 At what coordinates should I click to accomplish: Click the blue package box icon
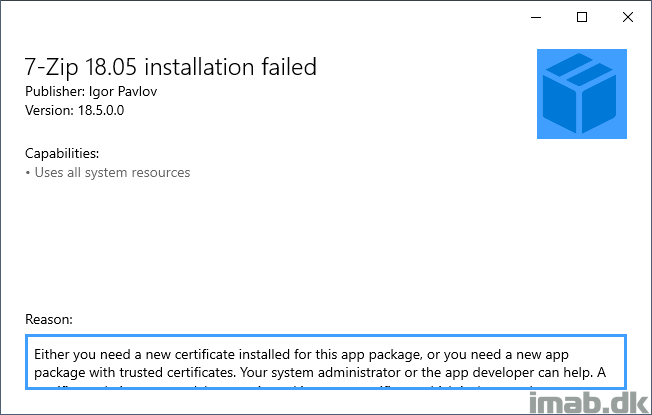(582, 94)
